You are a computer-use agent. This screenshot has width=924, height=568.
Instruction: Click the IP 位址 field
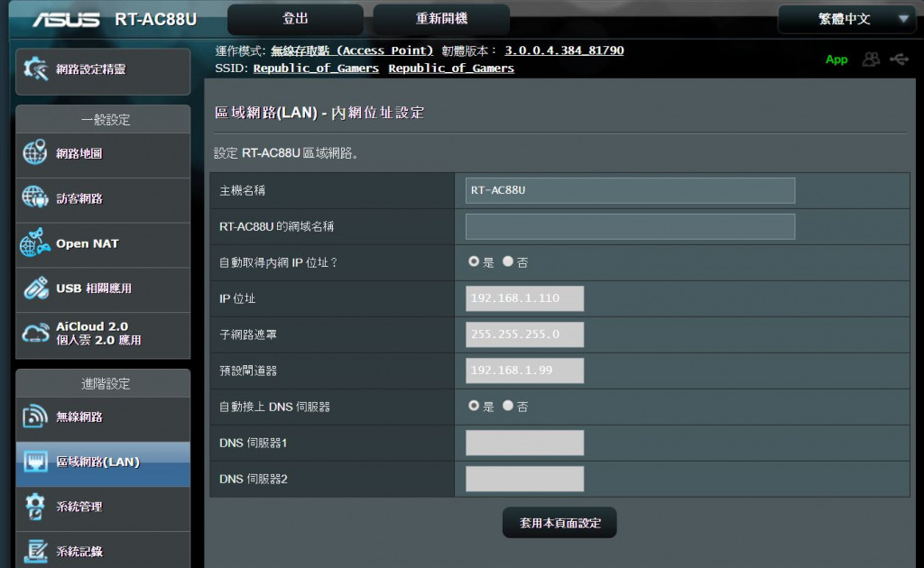524,298
